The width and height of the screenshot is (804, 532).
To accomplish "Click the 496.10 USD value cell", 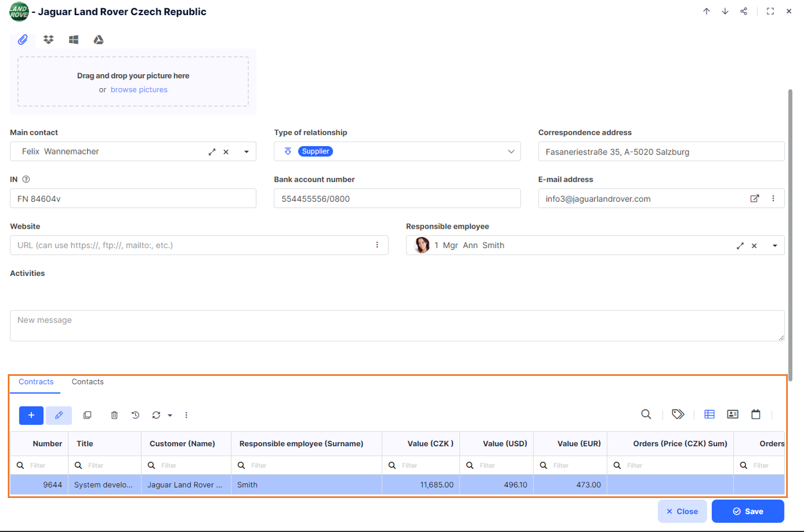I will pyautogui.click(x=497, y=485).
